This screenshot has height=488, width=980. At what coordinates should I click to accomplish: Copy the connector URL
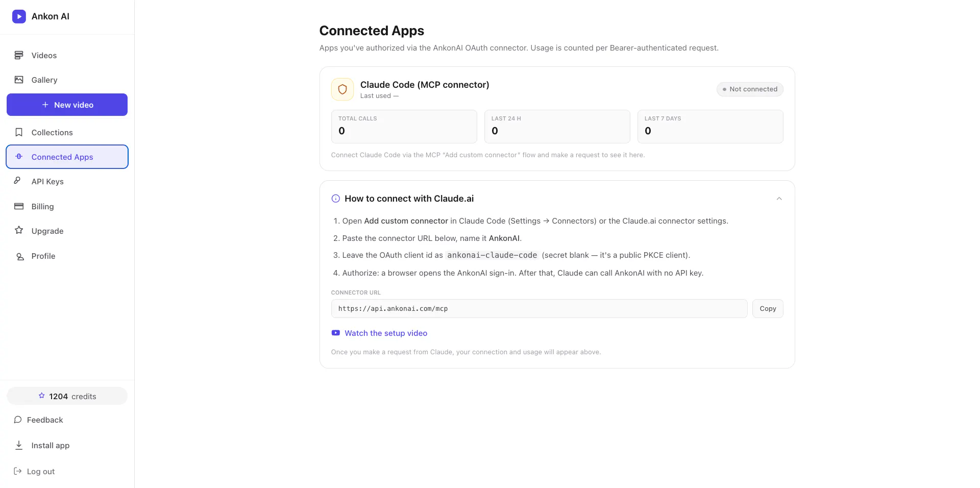tap(768, 309)
